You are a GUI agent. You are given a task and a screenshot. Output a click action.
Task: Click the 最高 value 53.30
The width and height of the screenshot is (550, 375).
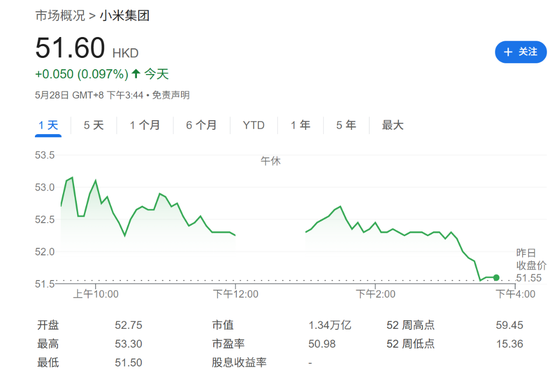point(128,344)
